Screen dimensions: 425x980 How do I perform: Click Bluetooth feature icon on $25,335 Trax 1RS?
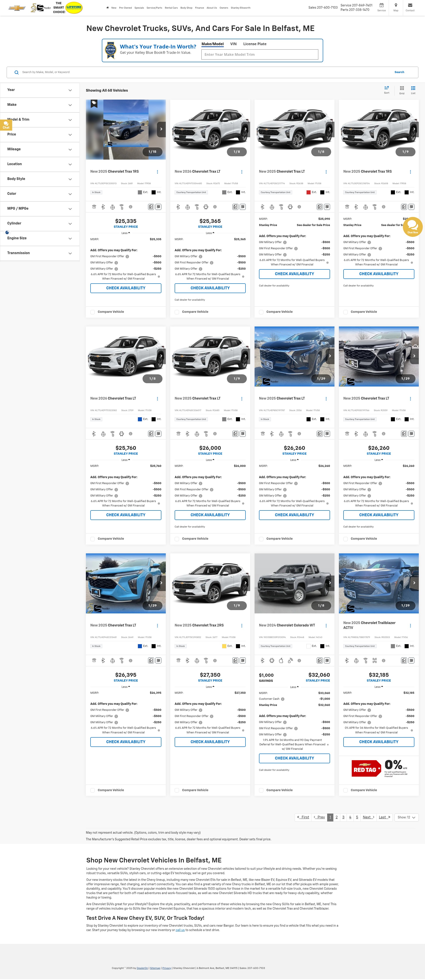click(x=103, y=207)
